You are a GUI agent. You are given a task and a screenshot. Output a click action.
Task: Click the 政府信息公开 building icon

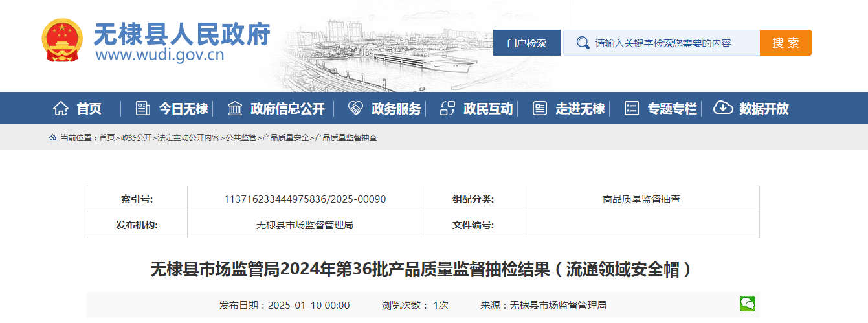(235, 109)
